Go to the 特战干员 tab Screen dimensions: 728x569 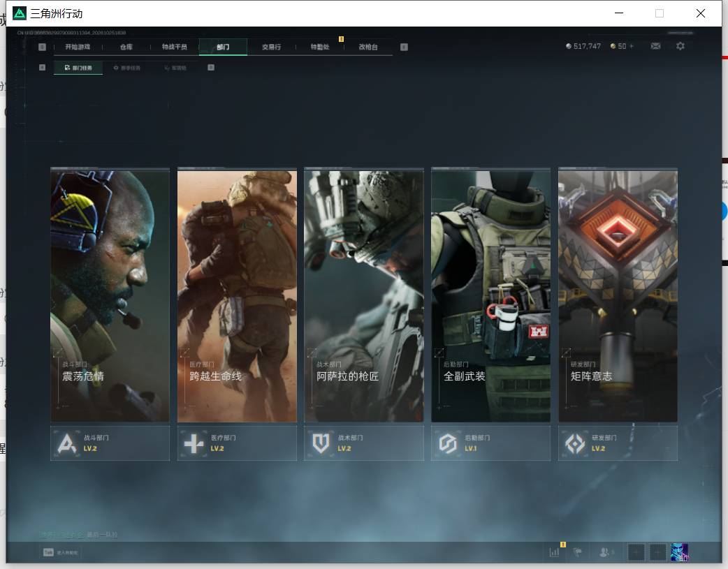pyautogui.click(x=175, y=47)
